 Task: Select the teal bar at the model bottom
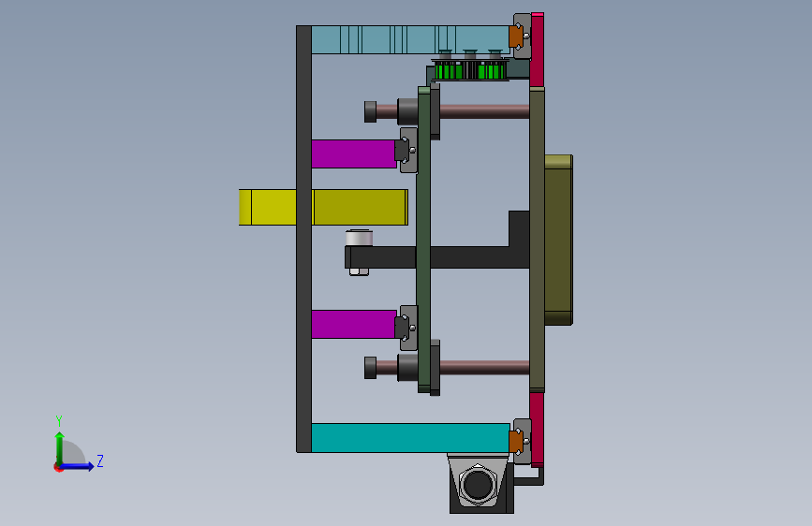tap(410, 438)
